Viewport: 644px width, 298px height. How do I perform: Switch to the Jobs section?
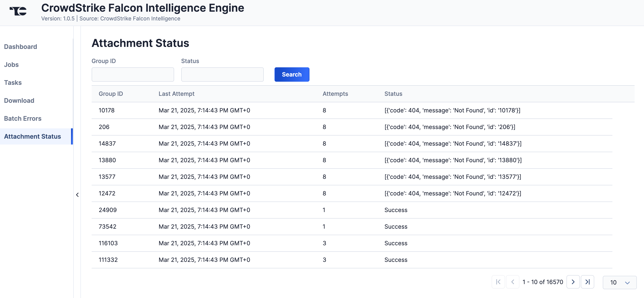point(11,65)
